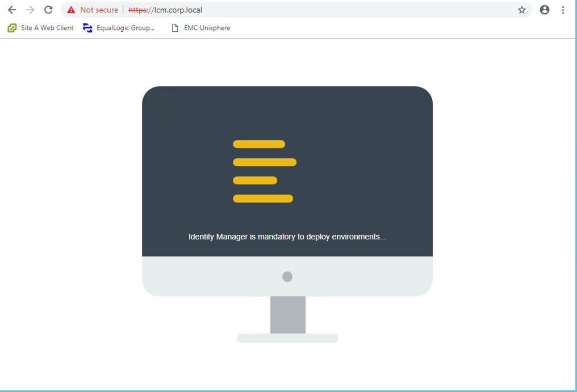
Task: Click the gray monitor stand neck
Action: (x=288, y=314)
